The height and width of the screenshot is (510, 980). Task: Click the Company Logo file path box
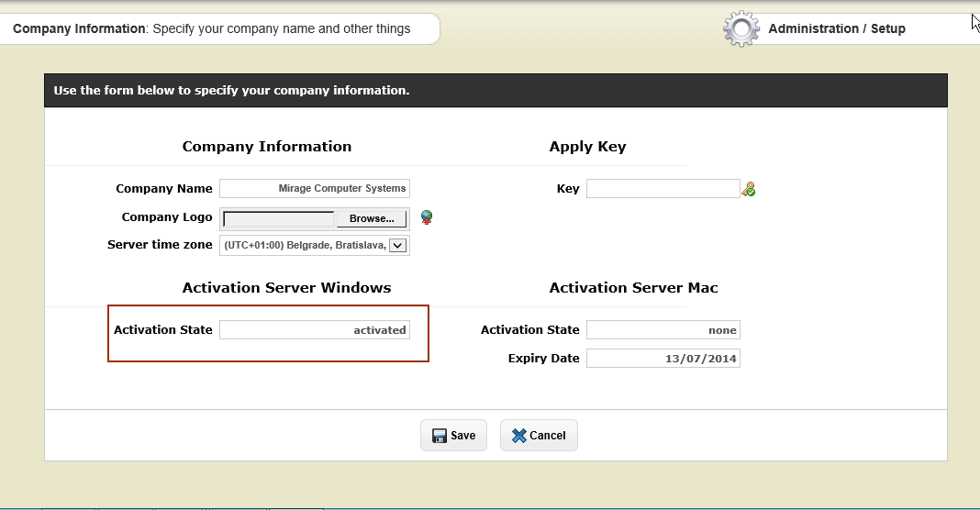279,218
